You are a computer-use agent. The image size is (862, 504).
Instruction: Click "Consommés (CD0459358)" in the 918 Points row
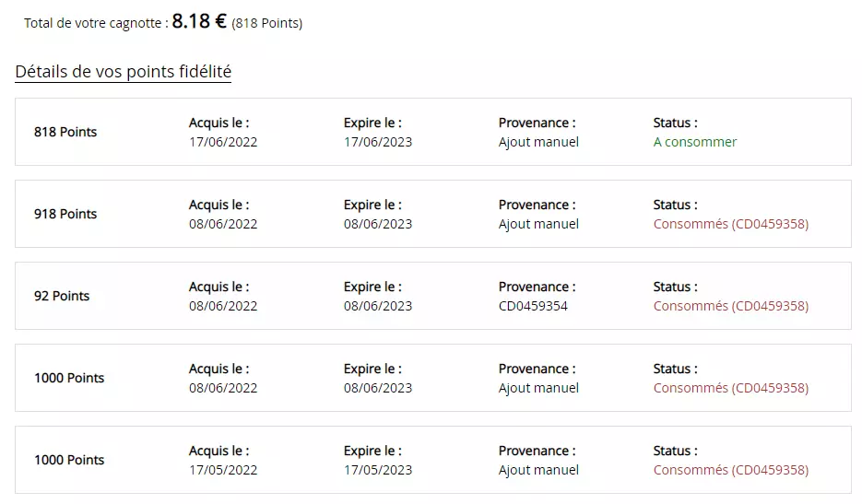(730, 224)
